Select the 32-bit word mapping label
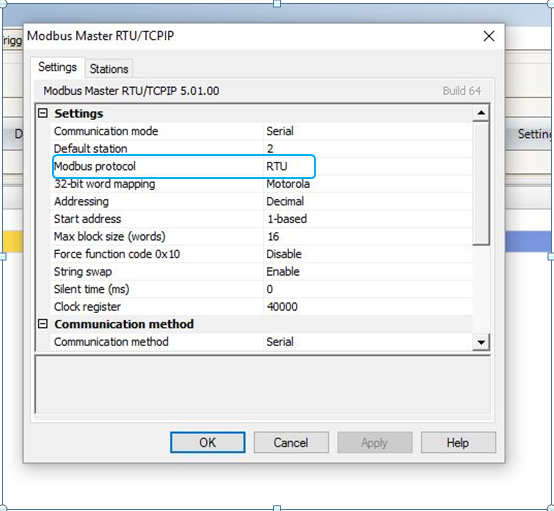Image resolution: width=554 pixels, height=511 pixels. [x=105, y=184]
